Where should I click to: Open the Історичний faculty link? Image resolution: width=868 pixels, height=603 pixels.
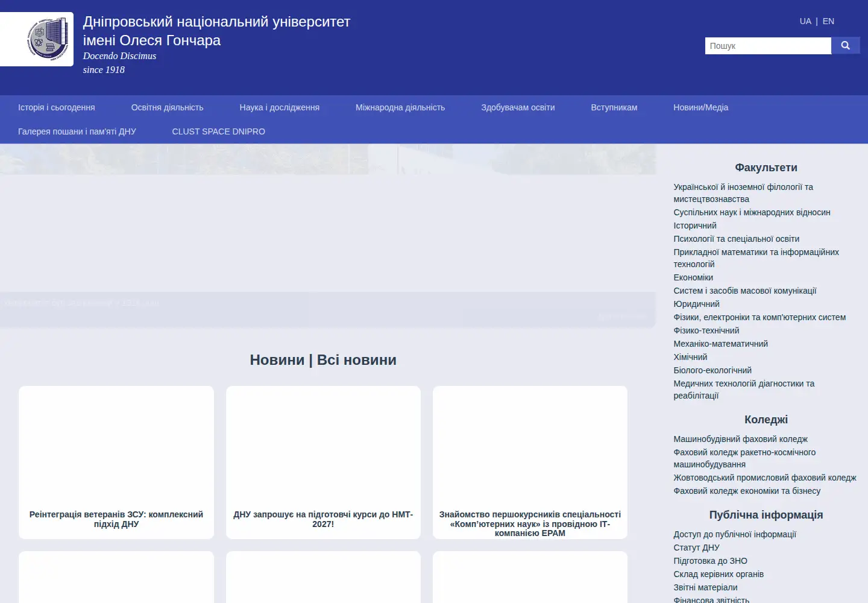pyautogui.click(x=695, y=226)
